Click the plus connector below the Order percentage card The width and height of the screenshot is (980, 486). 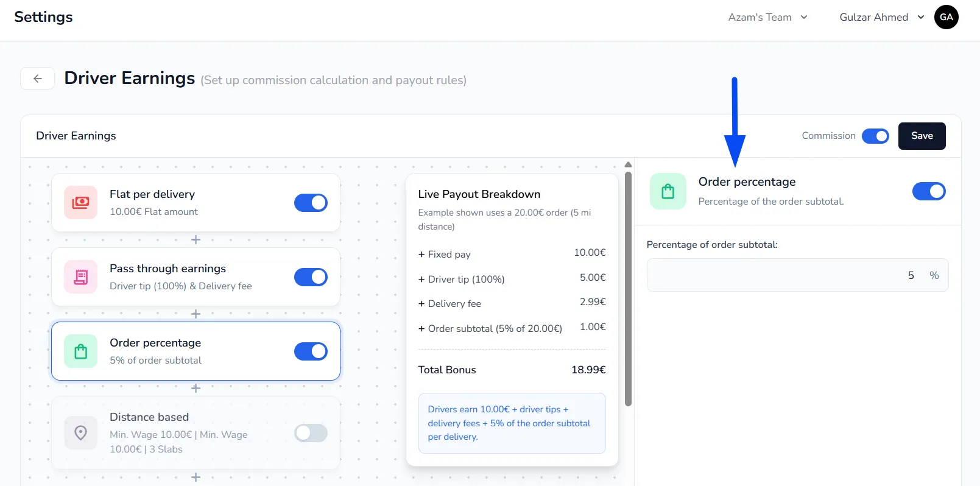(x=196, y=389)
